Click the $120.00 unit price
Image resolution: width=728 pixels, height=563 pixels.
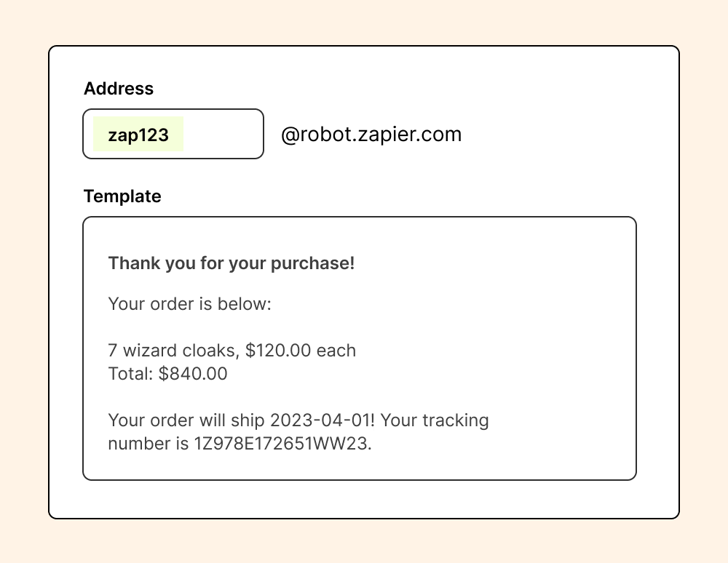coord(278,351)
